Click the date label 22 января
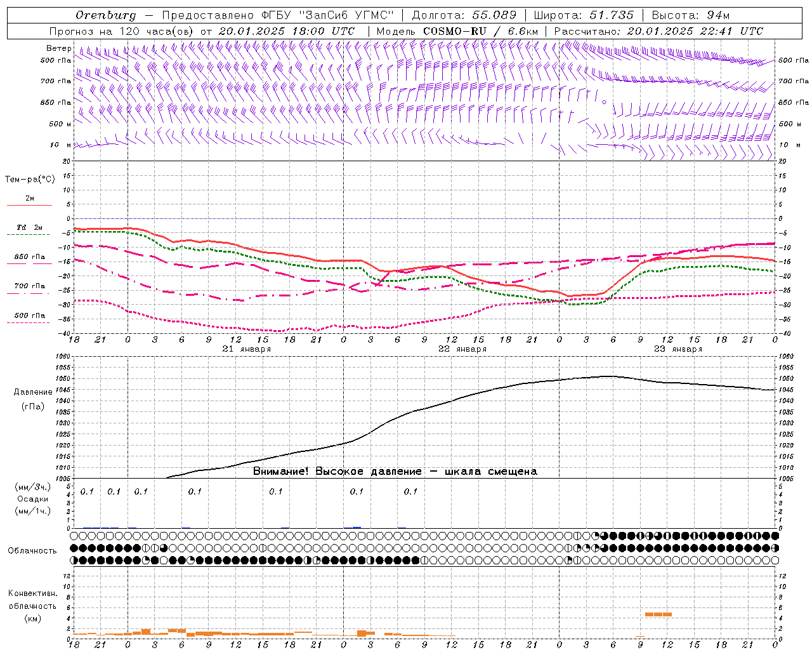Image resolution: width=812 pixels, height=650 pixels. (462, 349)
